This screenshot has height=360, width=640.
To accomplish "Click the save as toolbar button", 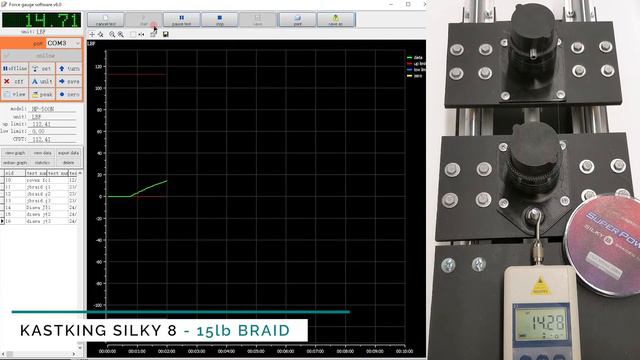I will click(x=336, y=20).
